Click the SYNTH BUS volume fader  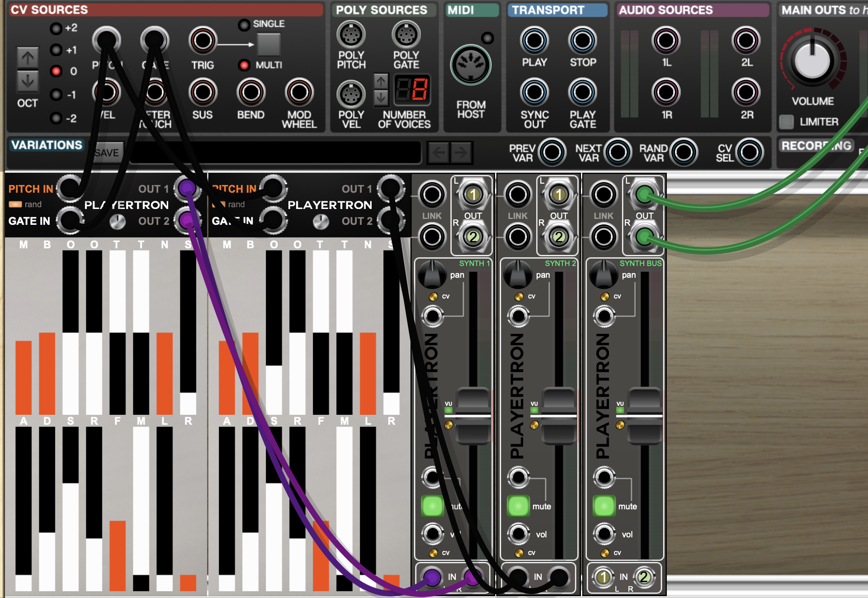point(645,416)
